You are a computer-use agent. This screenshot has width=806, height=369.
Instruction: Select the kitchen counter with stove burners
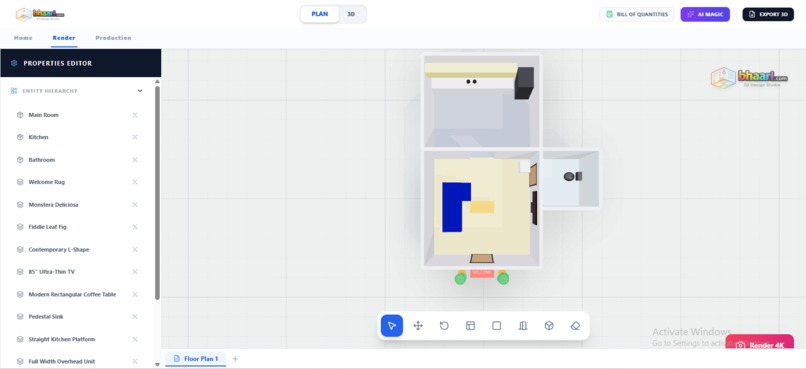click(x=473, y=83)
